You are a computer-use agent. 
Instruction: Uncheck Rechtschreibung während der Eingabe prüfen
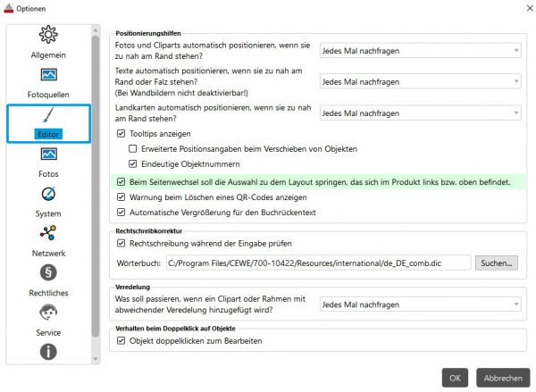121,244
